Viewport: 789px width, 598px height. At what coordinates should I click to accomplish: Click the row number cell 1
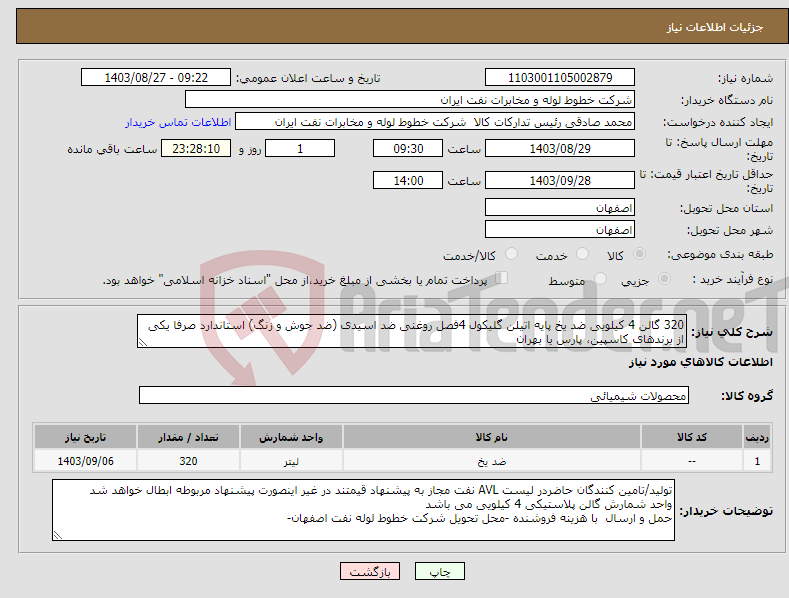[757, 461]
